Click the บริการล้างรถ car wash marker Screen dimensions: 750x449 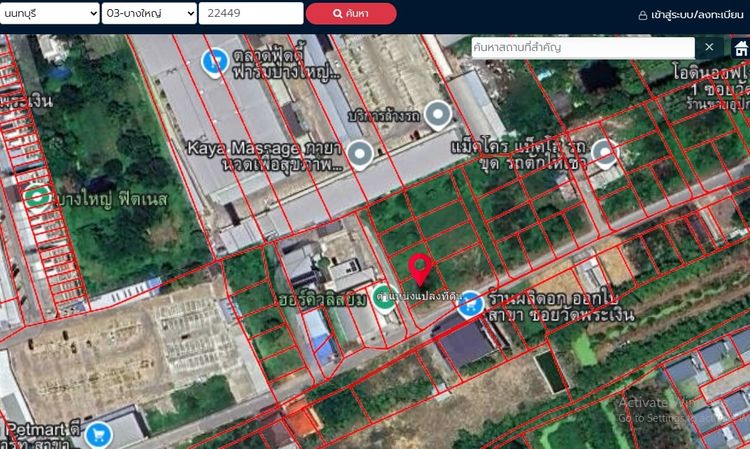(437, 115)
